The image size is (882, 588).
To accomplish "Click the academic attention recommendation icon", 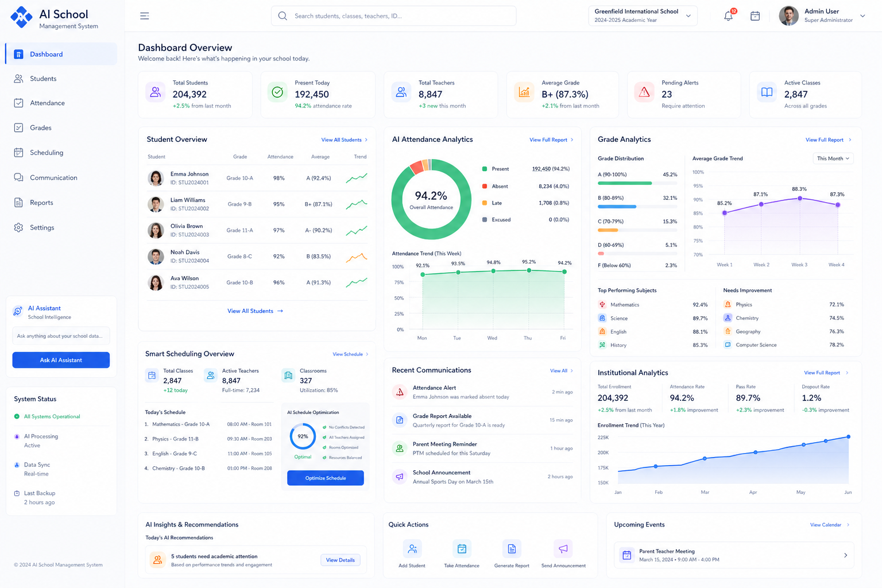I will tap(157, 560).
